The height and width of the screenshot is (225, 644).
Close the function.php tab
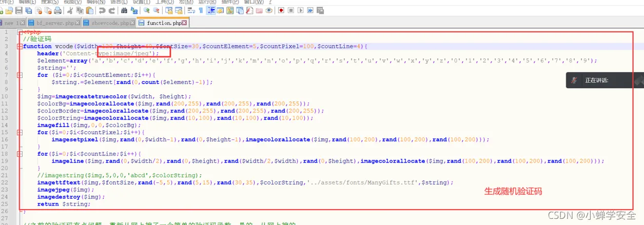point(184,23)
